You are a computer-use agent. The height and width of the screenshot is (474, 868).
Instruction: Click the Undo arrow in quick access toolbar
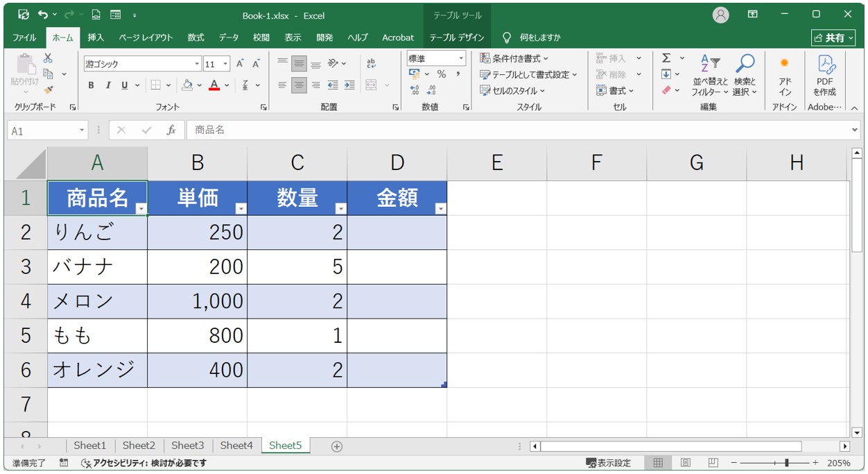tap(43, 15)
